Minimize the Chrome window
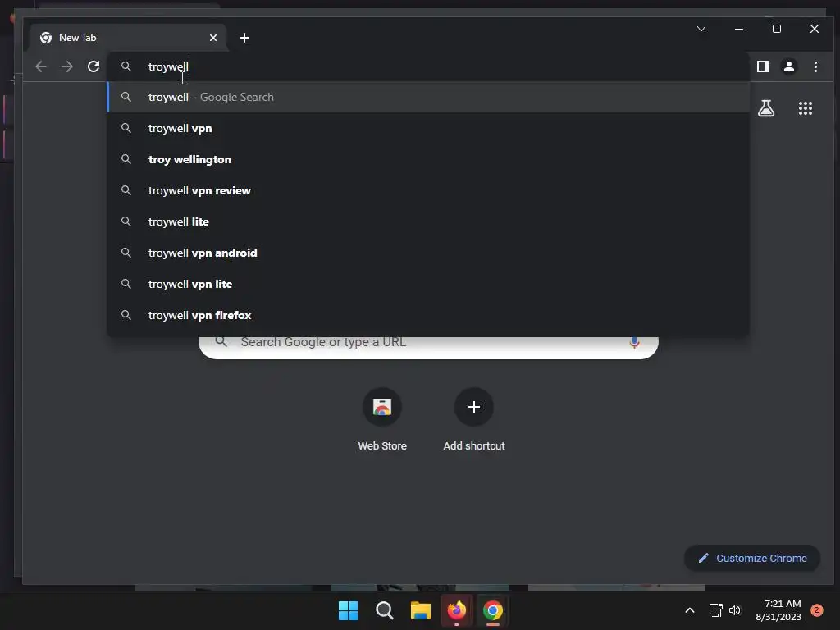Screen dimensions: 840x630 point(739,29)
